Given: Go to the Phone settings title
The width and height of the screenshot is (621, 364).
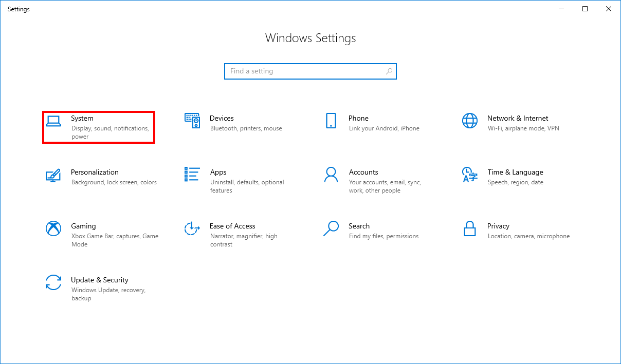Looking at the screenshot, I should (358, 118).
